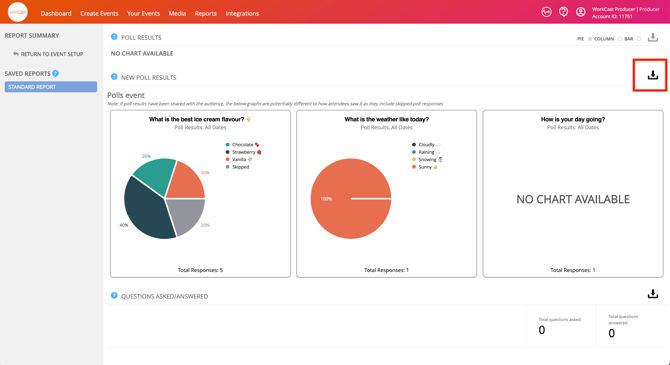This screenshot has width=670, height=365.
Task: Click 'Total Responses: 5' text
Action: click(x=200, y=270)
